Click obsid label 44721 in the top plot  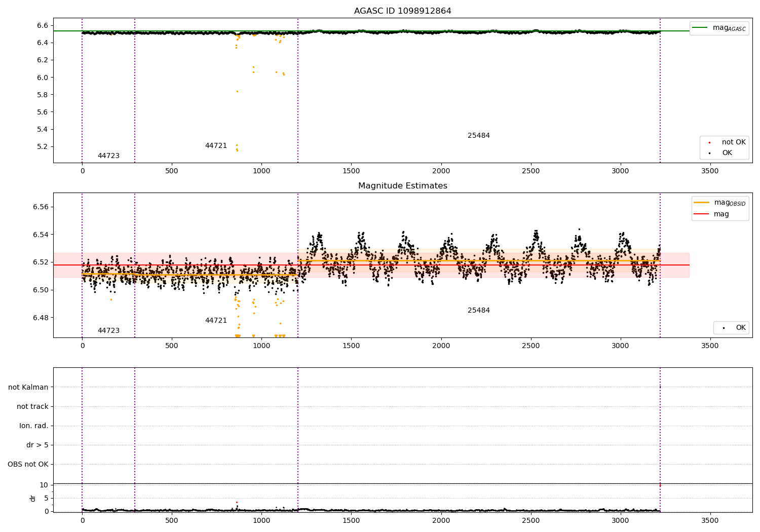[216, 146]
